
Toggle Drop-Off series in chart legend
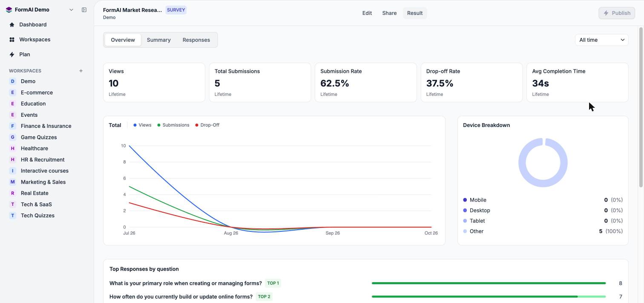207,125
